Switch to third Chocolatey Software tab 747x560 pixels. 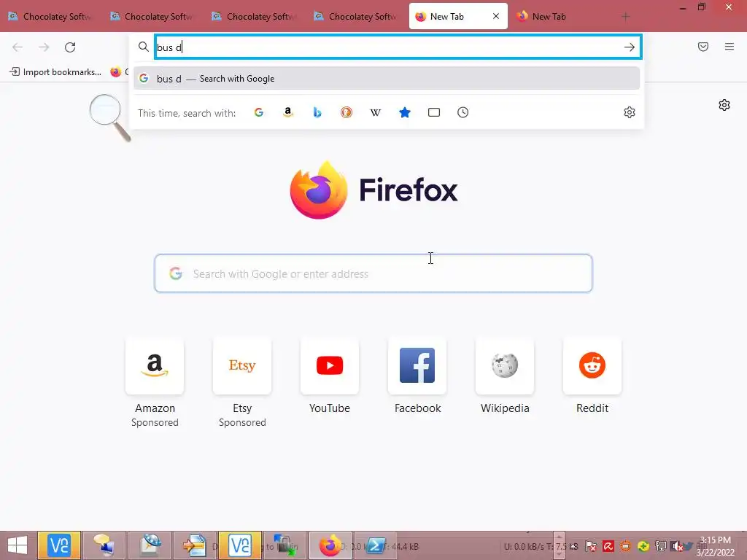(255, 16)
